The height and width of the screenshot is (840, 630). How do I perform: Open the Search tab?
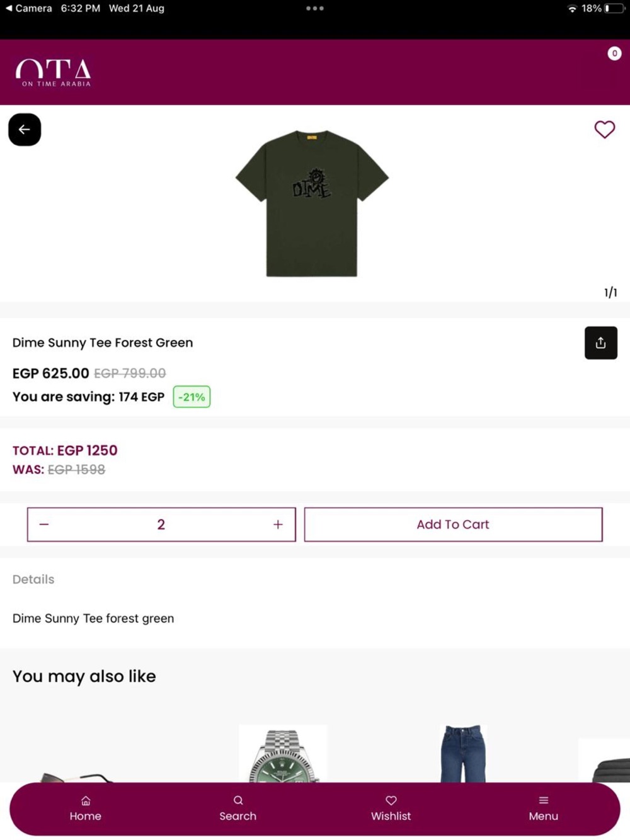tap(238, 809)
